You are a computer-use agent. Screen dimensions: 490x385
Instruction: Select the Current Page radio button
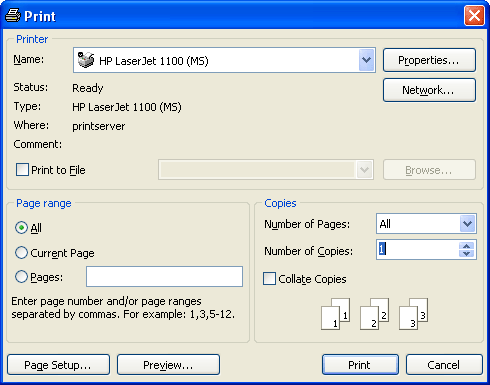pos(21,253)
